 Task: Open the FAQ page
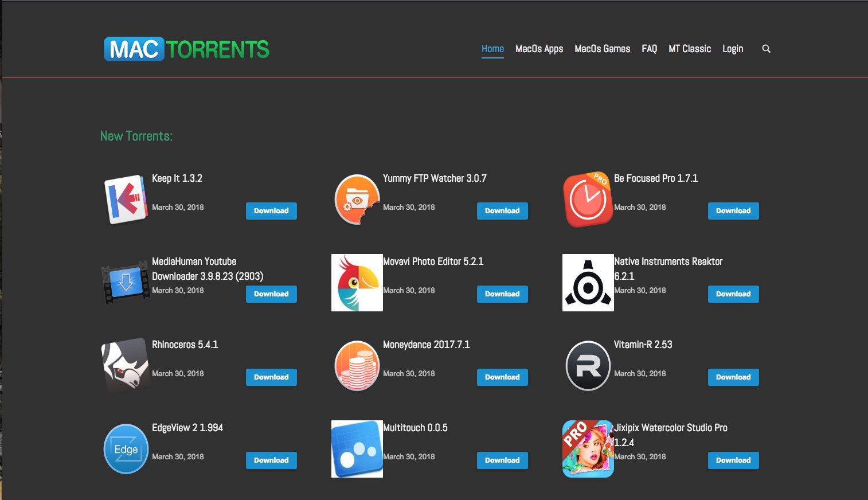649,49
